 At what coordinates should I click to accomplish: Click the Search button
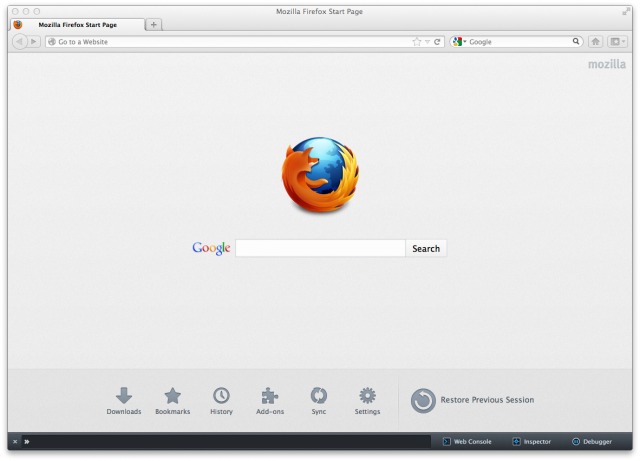[x=426, y=248]
